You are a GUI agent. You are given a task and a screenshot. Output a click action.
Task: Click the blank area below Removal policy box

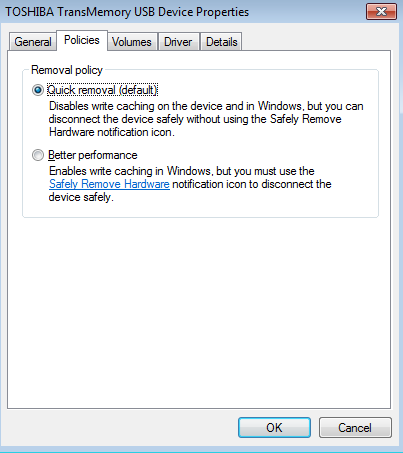point(199,313)
